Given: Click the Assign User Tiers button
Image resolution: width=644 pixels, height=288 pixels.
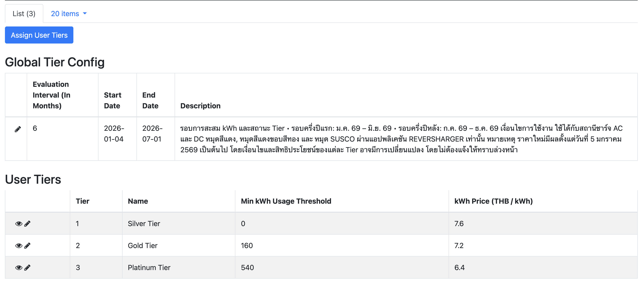Looking at the screenshot, I should pyautogui.click(x=39, y=35).
